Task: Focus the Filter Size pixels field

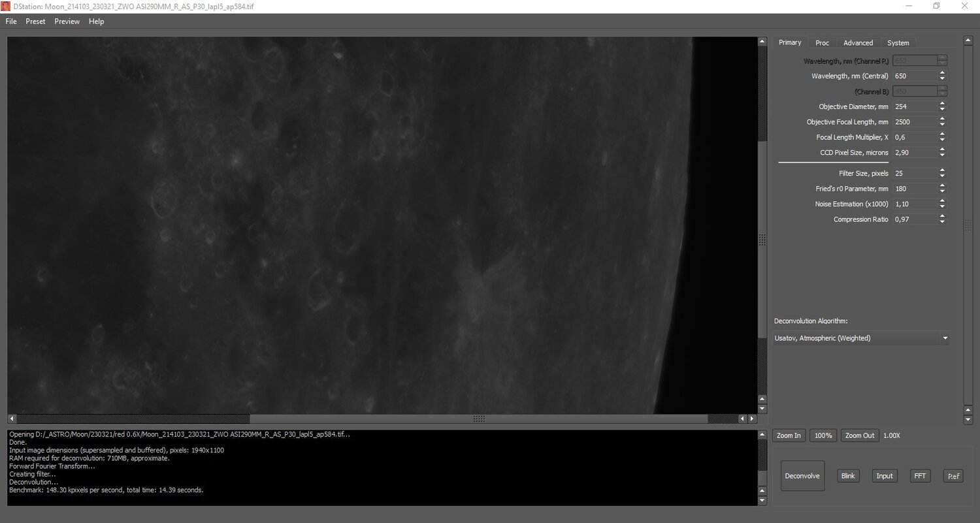Action: [x=914, y=173]
